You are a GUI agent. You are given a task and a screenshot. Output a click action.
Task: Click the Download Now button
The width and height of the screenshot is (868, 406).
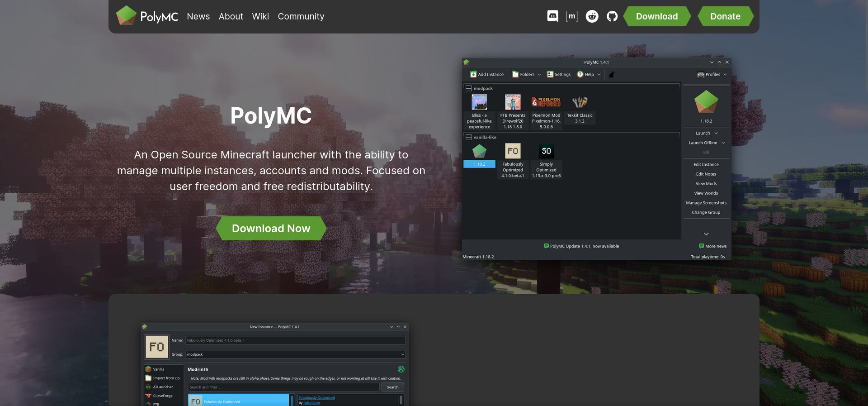pyautogui.click(x=271, y=228)
